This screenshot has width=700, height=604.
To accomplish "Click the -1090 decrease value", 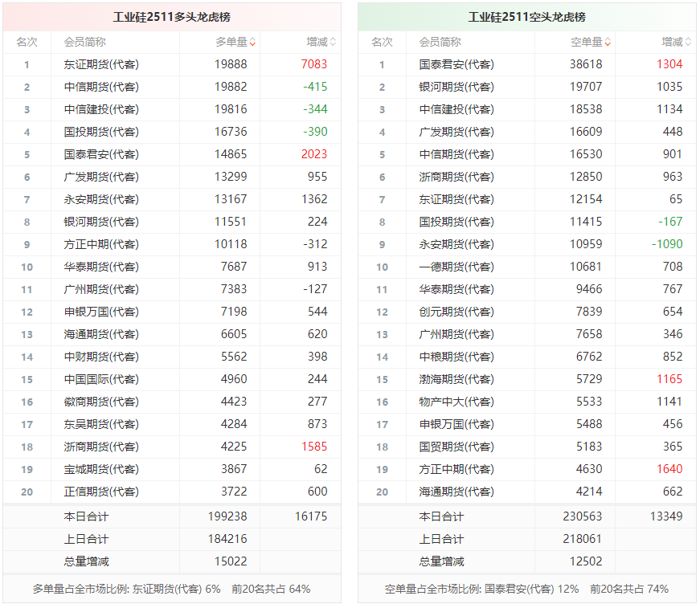I will coord(667,244).
